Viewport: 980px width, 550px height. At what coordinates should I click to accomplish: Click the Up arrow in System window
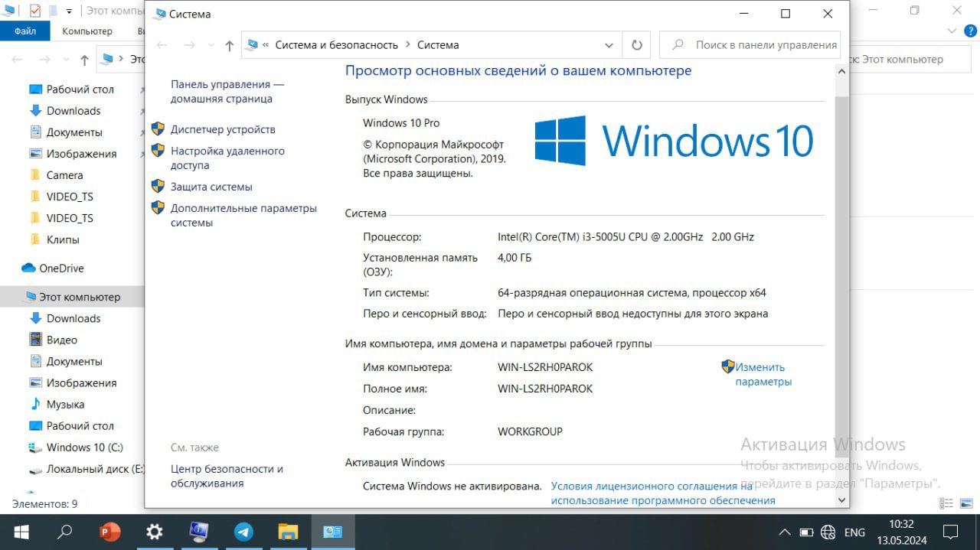click(x=229, y=45)
